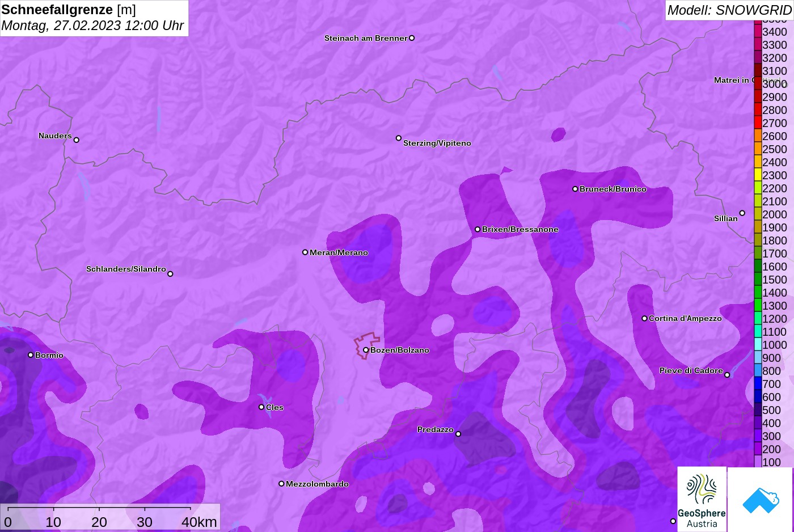
Task: Click the Bozen/Bolzano marker dot
Action: 366,350
